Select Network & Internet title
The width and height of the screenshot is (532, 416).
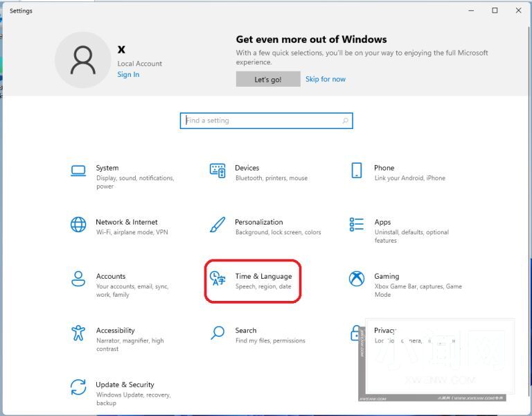pyautogui.click(x=127, y=222)
